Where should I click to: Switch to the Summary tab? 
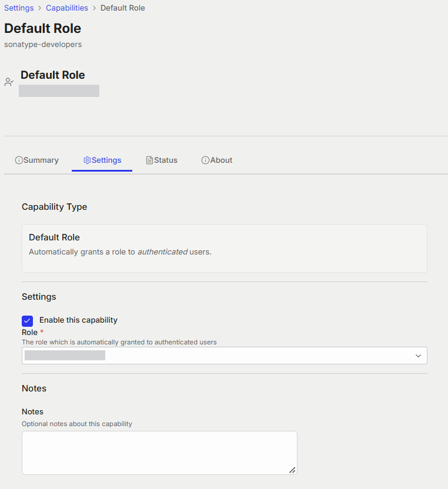pyautogui.click(x=37, y=160)
